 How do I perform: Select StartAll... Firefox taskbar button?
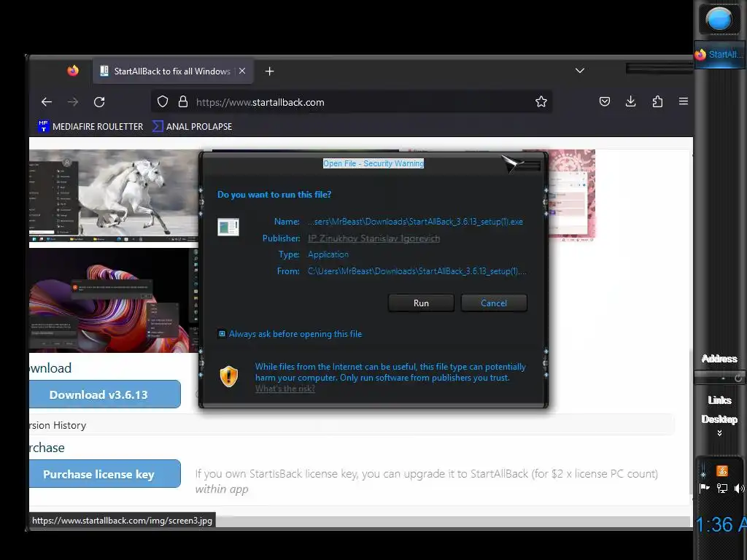pyautogui.click(x=720, y=55)
